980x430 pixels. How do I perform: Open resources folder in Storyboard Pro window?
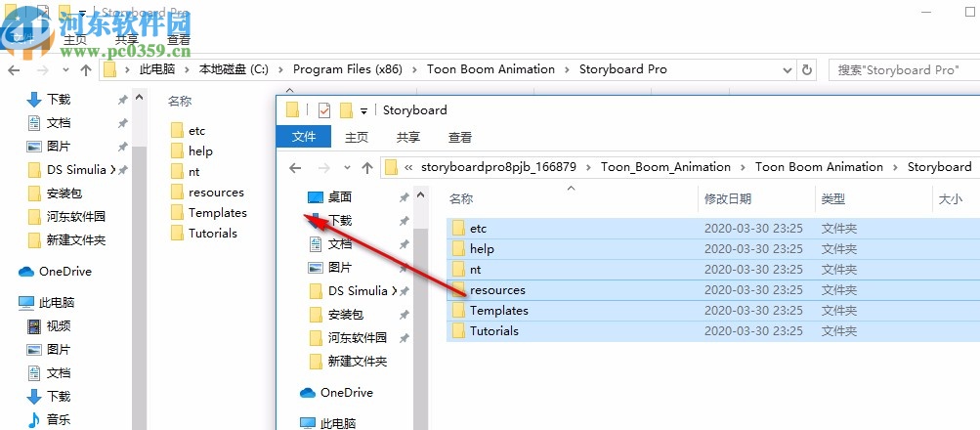coord(216,193)
